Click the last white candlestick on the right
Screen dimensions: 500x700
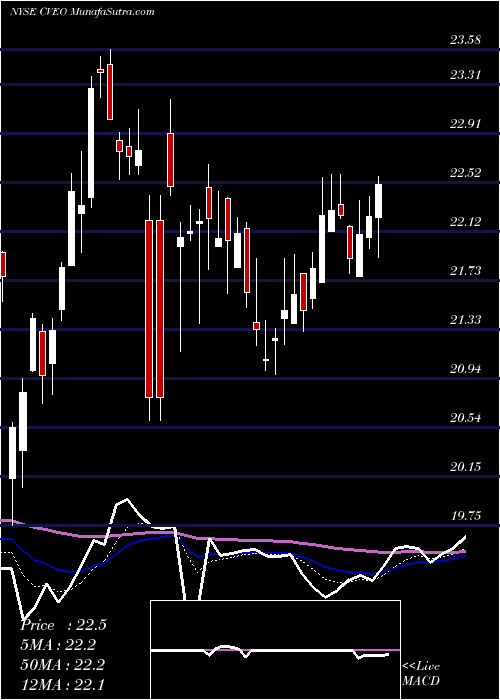pyautogui.click(x=379, y=201)
